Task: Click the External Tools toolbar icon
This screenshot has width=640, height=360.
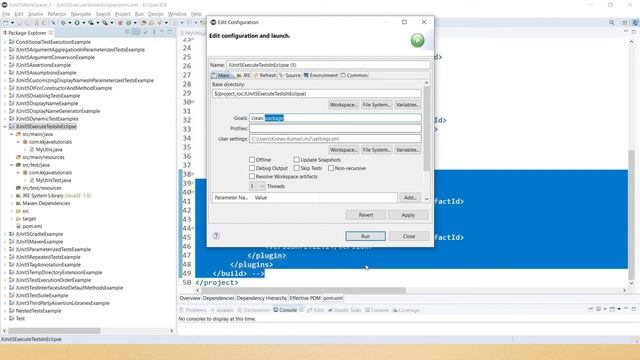Action: tap(105, 23)
